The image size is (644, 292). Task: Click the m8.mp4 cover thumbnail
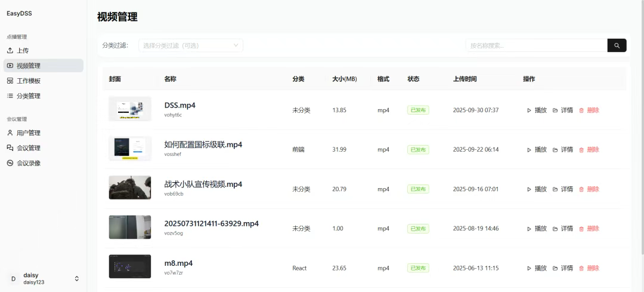(x=130, y=266)
